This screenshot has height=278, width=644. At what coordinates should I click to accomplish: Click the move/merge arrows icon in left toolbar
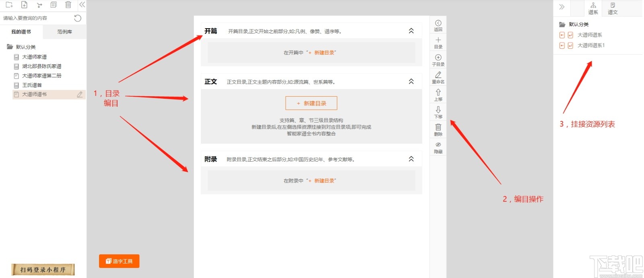pyautogui.click(x=39, y=5)
